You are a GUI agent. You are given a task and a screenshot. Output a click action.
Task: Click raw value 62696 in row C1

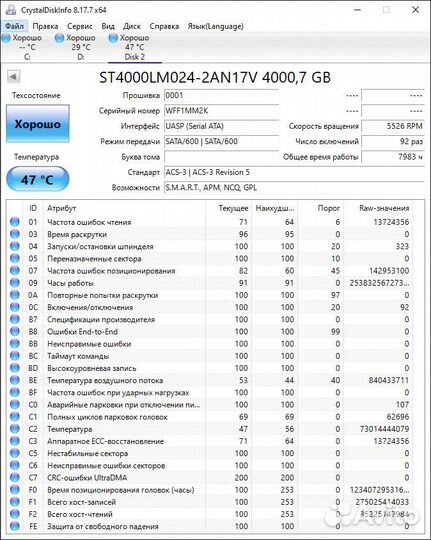(x=398, y=417)
